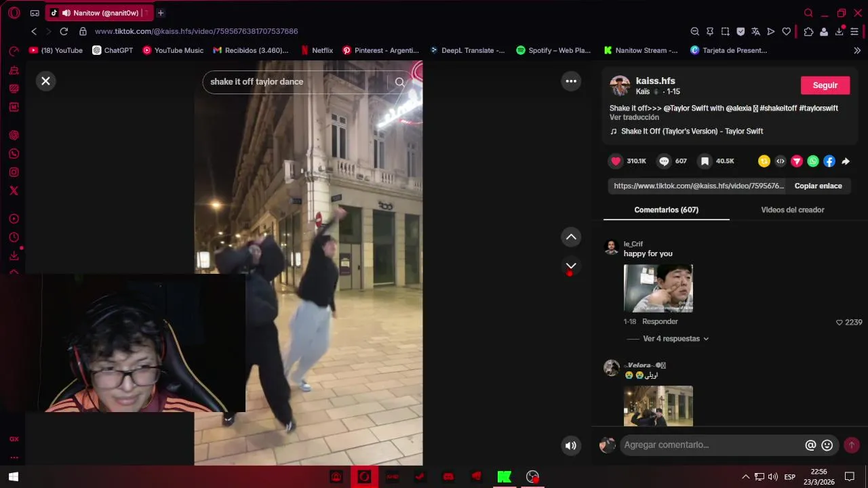The width and height of the screenshot is (868, 488).
Task: Like le_Crif's comment with 2239 likes
Action: 840,323
